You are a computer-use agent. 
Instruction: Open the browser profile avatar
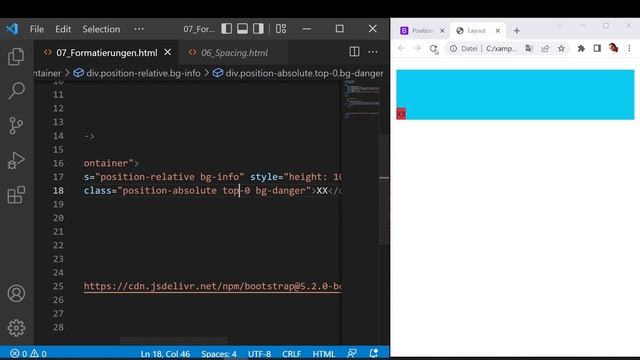[x=613, y=48]
